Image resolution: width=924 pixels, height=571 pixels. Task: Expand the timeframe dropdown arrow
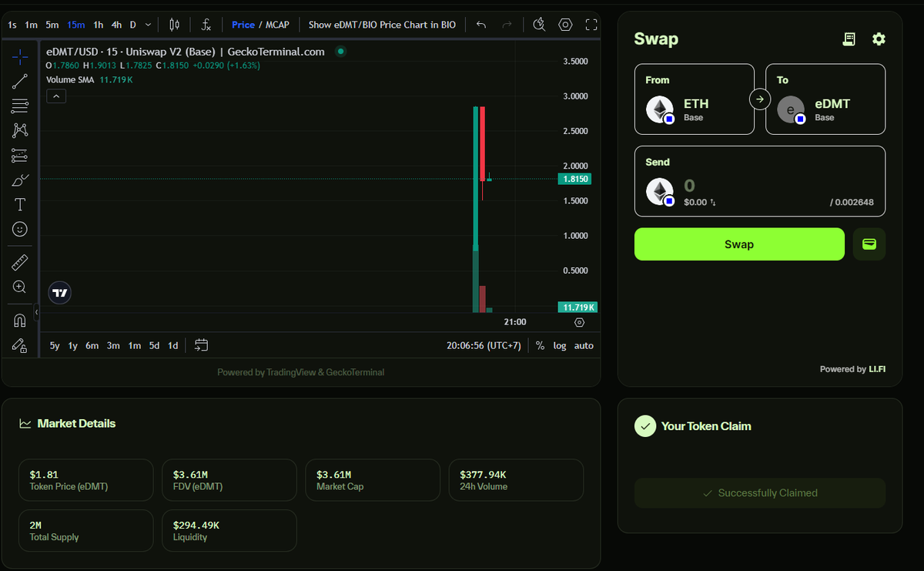click(x=148, y=25)
